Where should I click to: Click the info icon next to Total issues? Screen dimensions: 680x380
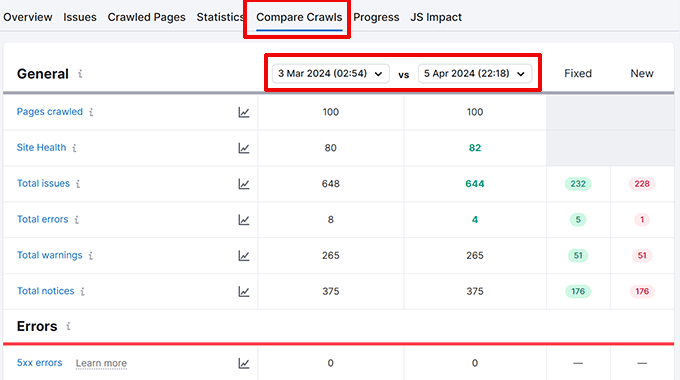click(78, 184)
